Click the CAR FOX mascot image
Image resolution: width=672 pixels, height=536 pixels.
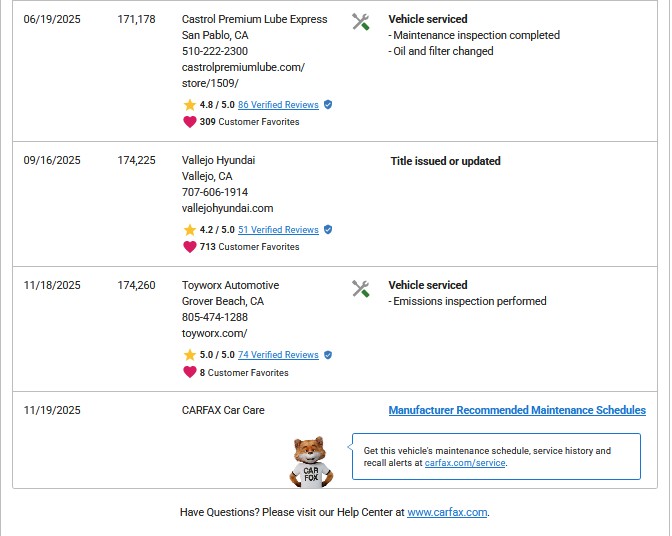pos(310,462)
